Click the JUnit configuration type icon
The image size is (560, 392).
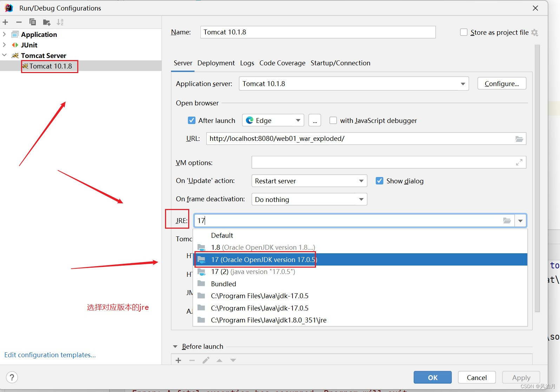[x=15, y=45]
